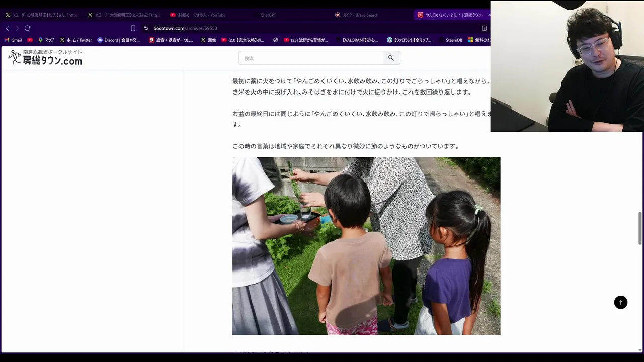Viewport: 644px width, 362px height.
Task: Click the sentence この時の言葉は地域や家庭で
Action: 346,146
